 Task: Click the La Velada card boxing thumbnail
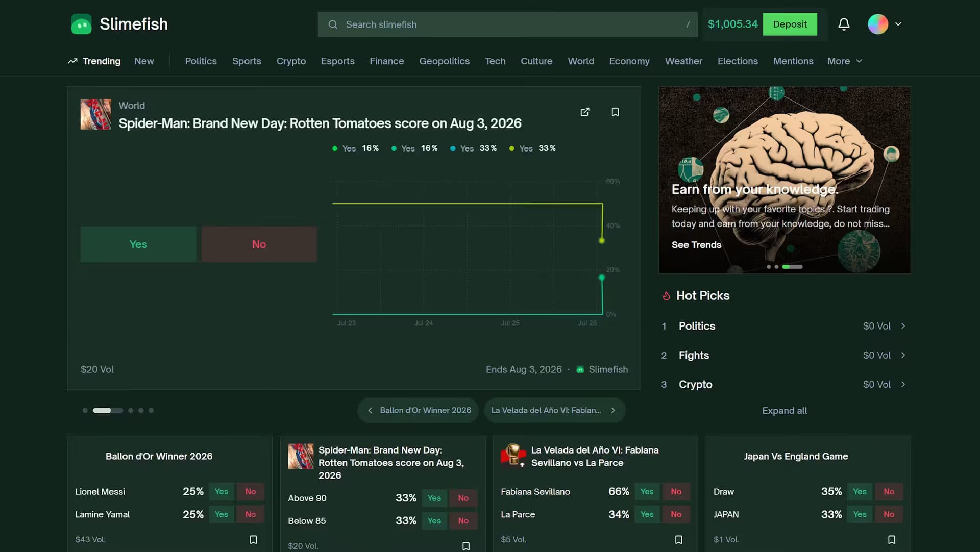(x=513, y=455)
